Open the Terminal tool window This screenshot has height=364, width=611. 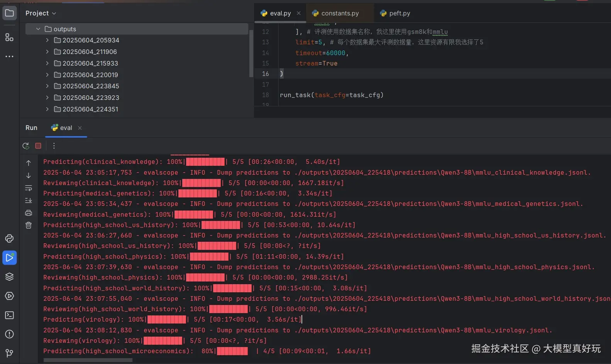pyautogui.click(x=9, y=315)
